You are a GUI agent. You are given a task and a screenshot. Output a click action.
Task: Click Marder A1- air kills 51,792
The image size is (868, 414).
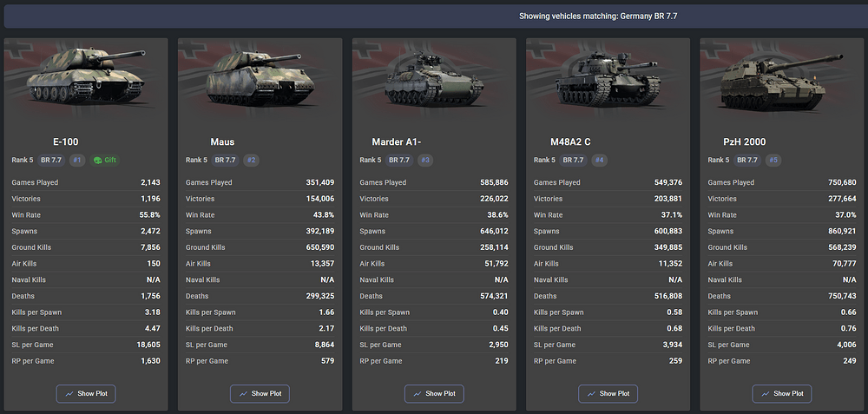(496, 264)
